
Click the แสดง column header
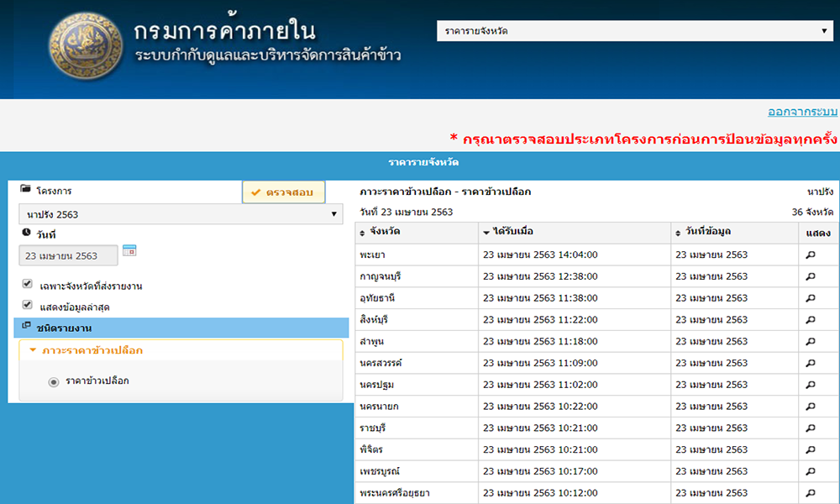[x=818, y=233]
